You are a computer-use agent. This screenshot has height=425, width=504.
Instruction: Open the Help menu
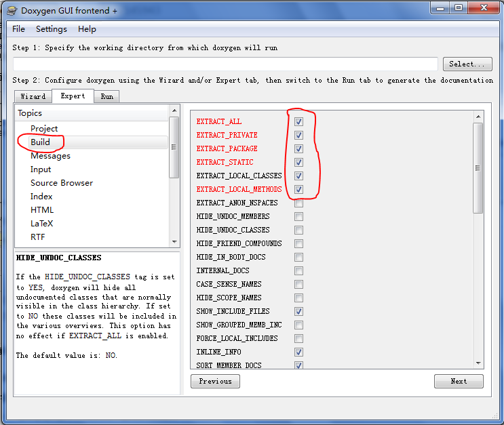(x=87, y=29)
